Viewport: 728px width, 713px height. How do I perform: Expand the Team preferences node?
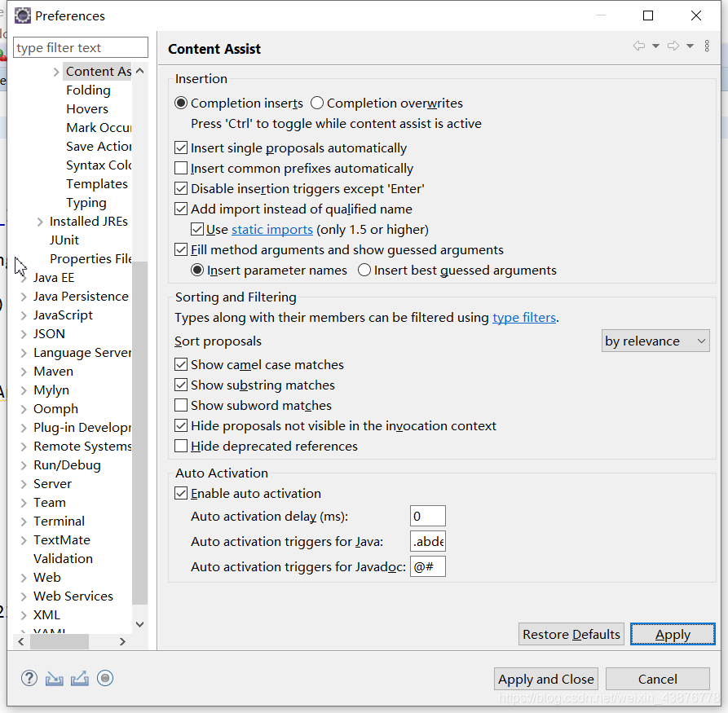tap(24, 503)
